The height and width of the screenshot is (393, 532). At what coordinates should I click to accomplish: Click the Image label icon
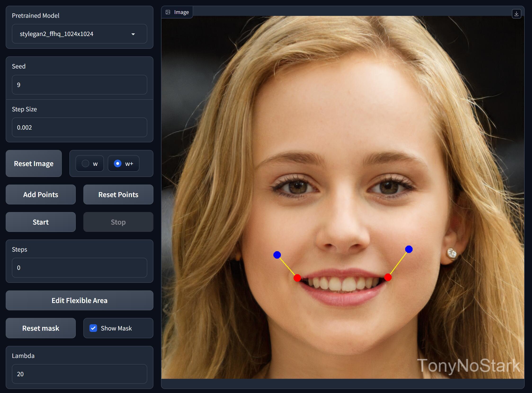coord(168,12)
